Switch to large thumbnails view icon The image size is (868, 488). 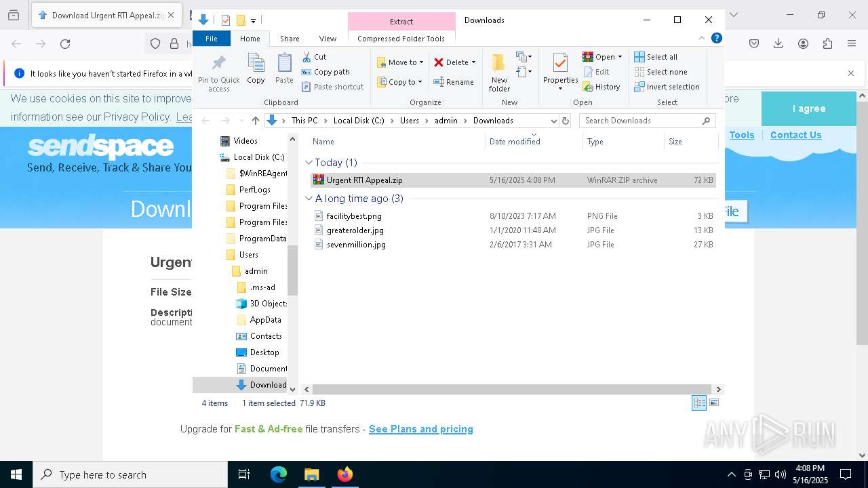click(x=713, y=403)
